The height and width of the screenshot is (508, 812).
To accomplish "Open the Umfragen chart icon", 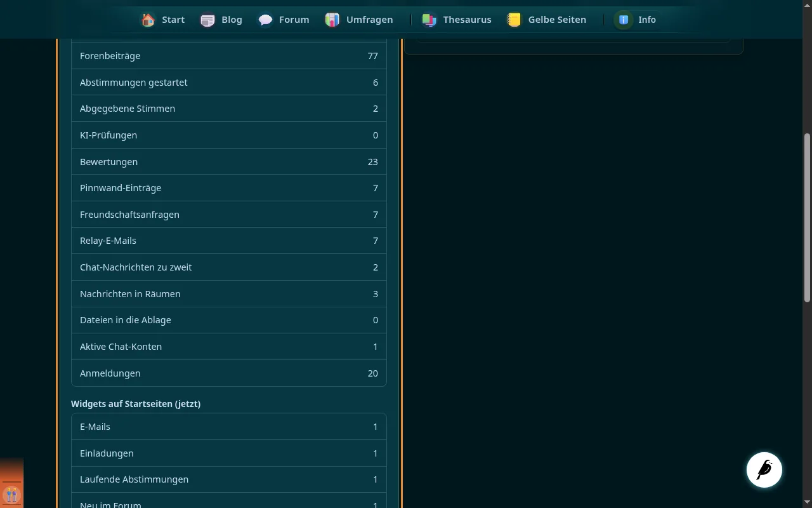I will click(x=332, y=20).
